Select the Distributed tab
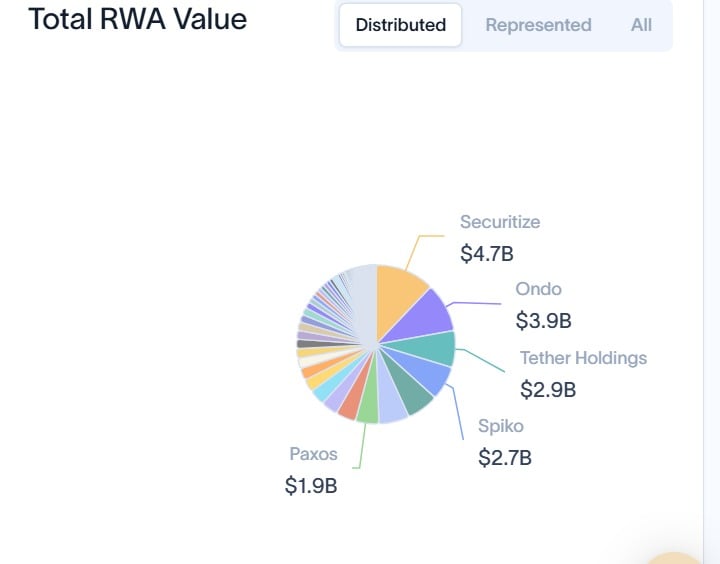 tap(400, 25)
